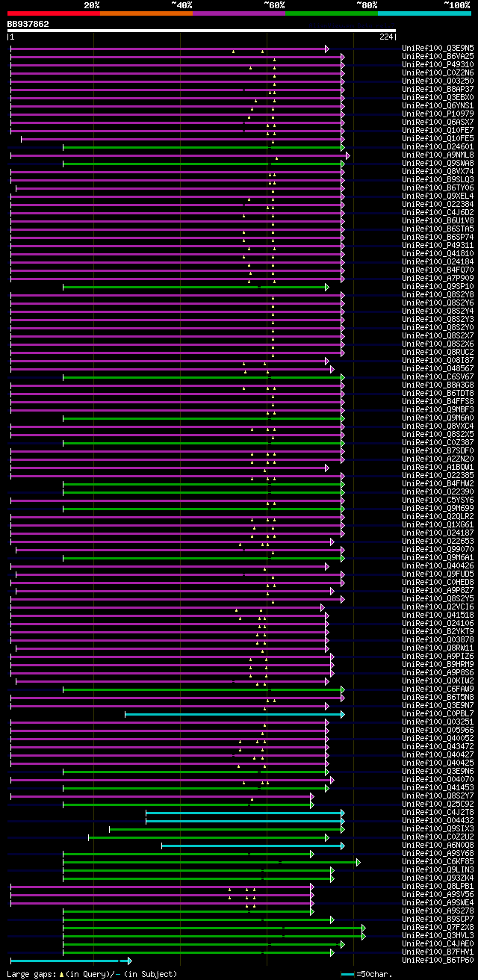478x980 pixels.
Task: Select hit label UniRef100_Q9SWA8
Action: (x=438, y=163)
